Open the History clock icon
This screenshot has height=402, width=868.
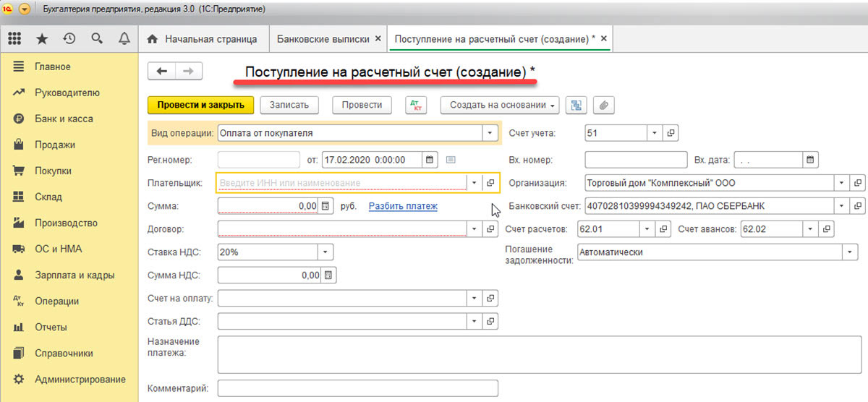click(69, 38)
